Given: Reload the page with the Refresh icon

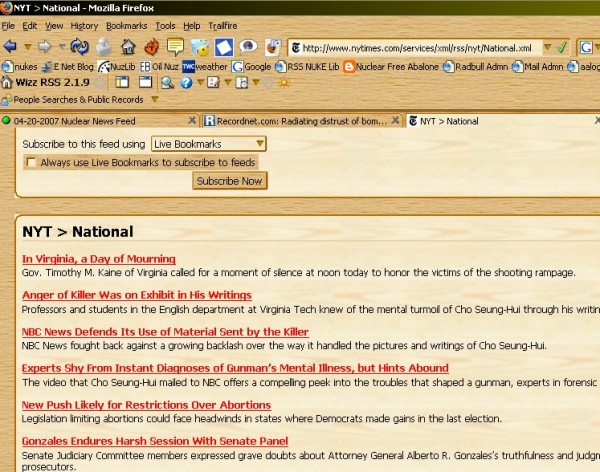Looking at the screenshot, I should 80,47.
